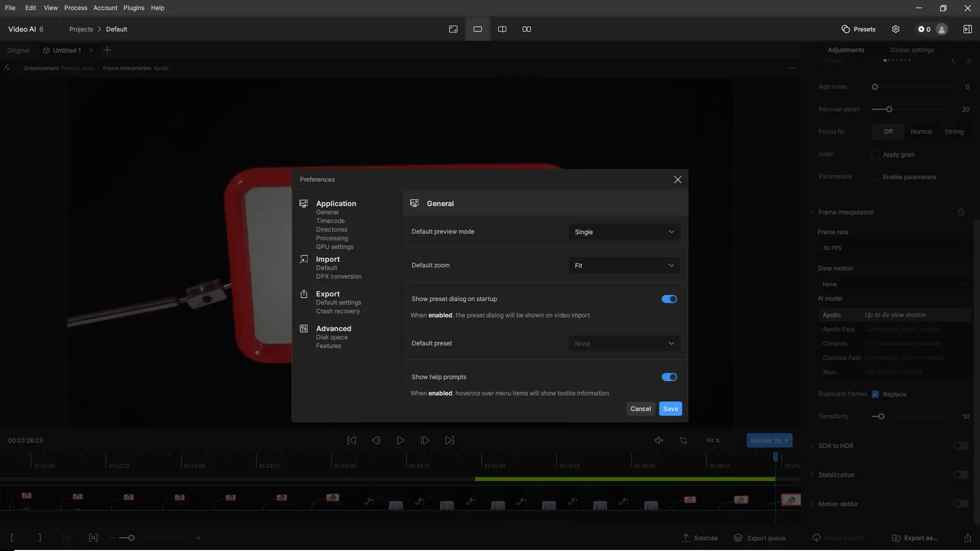This screenshot has height=551, width=980.
Task: Jump to the last frame
Action: tap(449, 440)
